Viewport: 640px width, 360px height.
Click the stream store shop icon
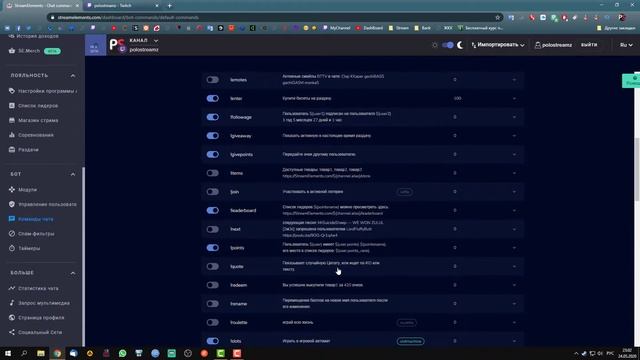point(12,120)
